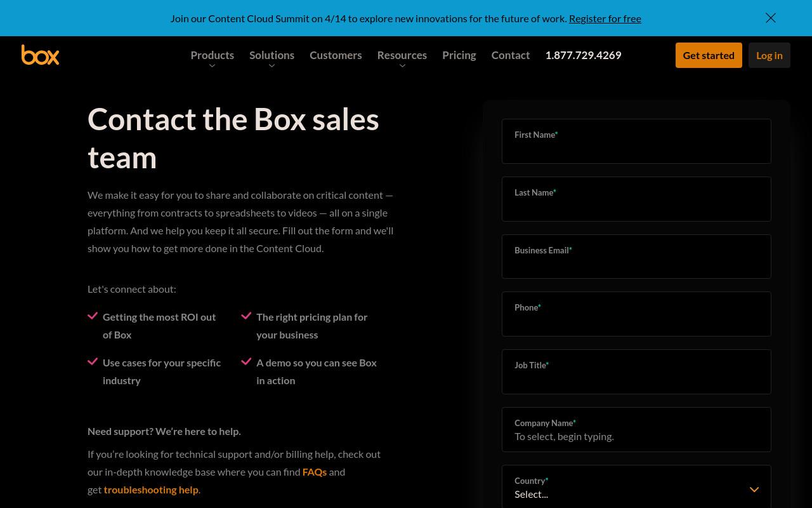Click the checkmark beside Getting the most ROI
This screenshot has width=812, height=508.
point(93,316)
